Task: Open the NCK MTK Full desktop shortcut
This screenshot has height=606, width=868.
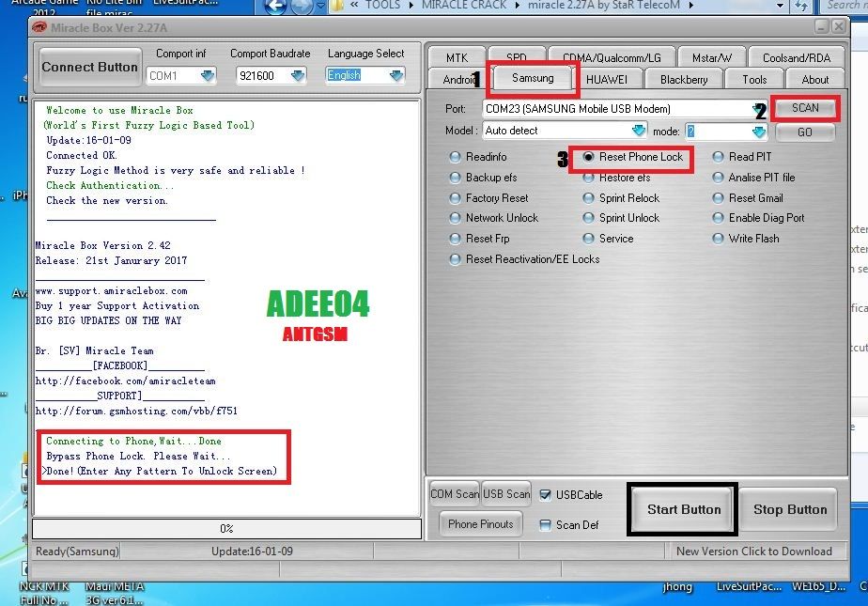Action: pyautogui.click(x=44, y=593)
